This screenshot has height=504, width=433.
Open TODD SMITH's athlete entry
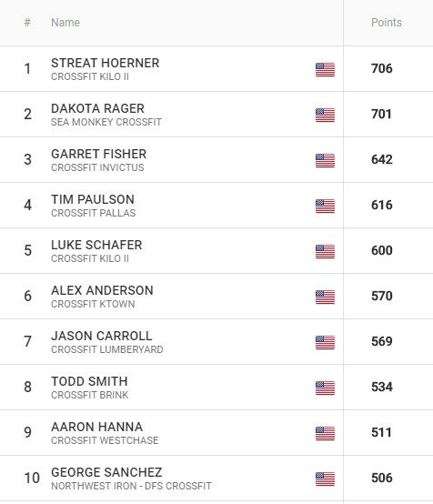[x=89, y=381]
